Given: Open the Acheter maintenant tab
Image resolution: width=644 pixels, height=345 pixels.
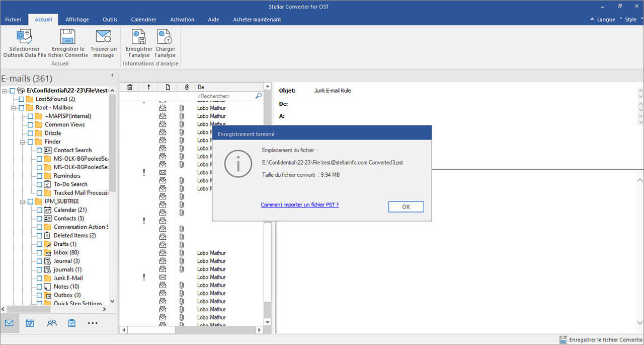Looking at the screenshot, I should (257, 20).
